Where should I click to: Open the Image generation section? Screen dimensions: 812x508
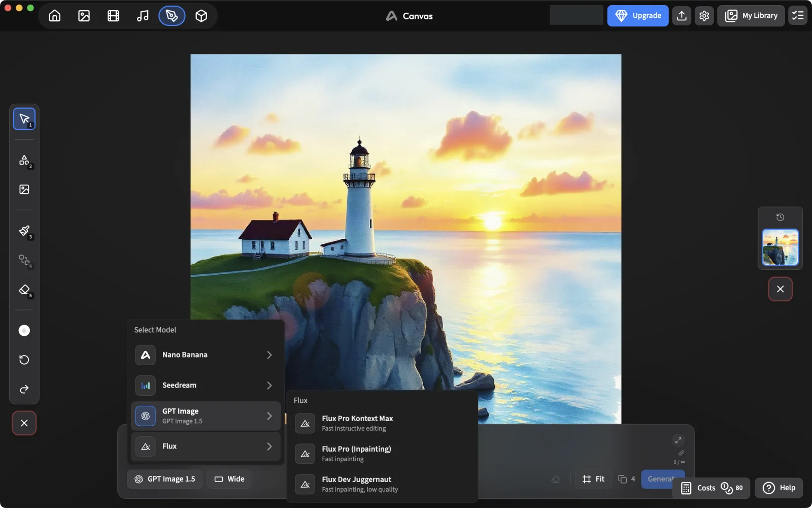84,16
